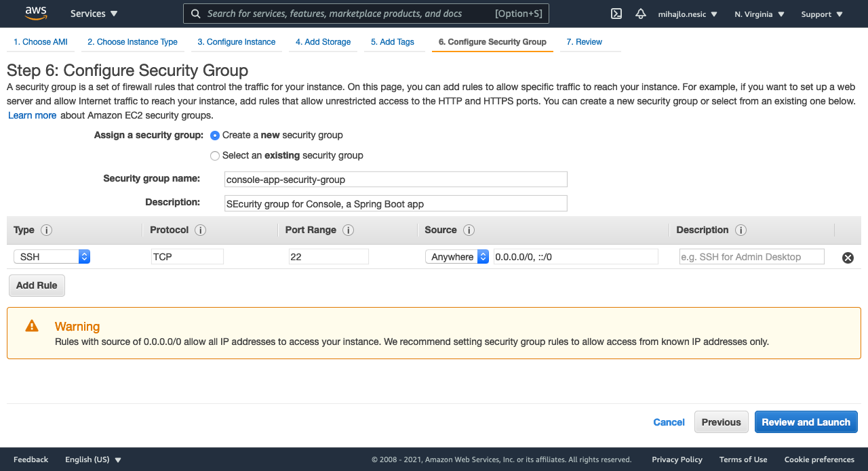Click the Warning triangle icon

point(32,326)
